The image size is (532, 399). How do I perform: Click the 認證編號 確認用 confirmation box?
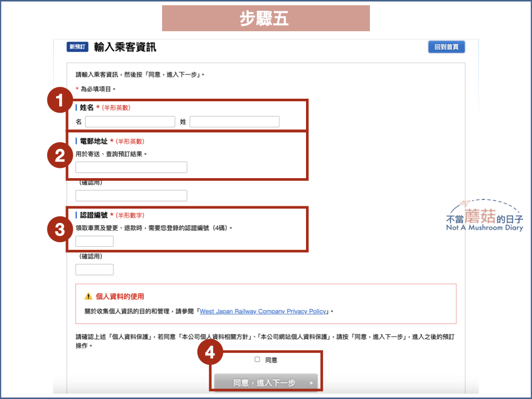(94, 269)
